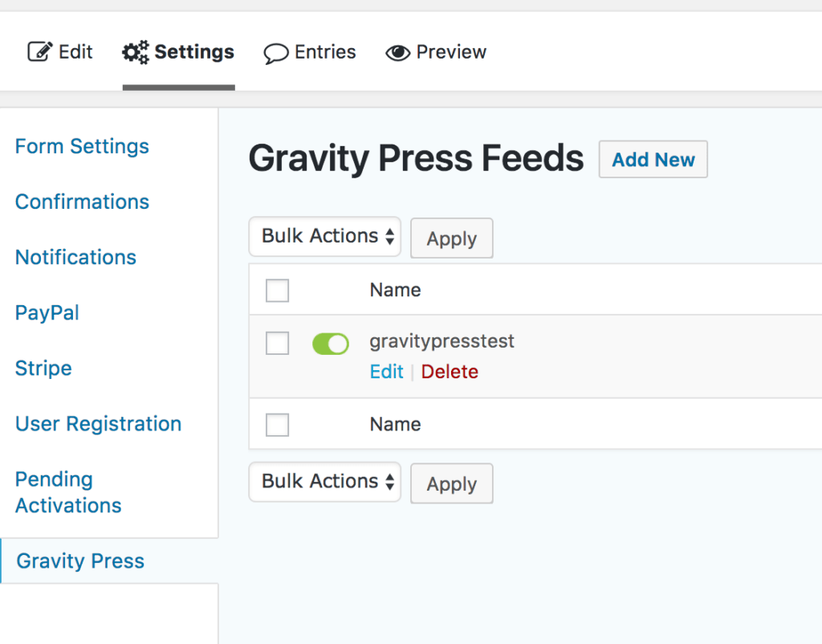
Task: Click the Settings gears icon
Action: 135,52
